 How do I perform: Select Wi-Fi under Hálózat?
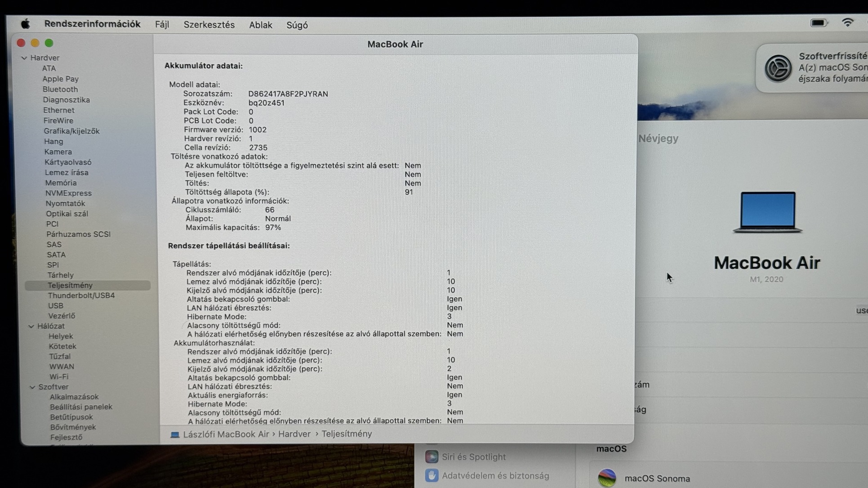[59, 377]
